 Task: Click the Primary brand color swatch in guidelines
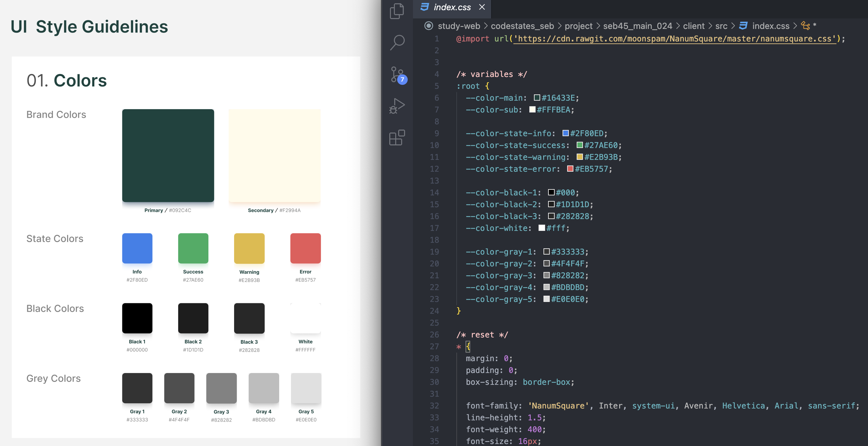(168, 155)
